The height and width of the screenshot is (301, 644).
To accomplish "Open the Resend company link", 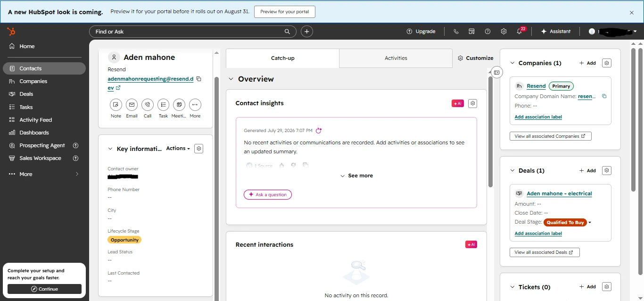I will click(536, 86).
